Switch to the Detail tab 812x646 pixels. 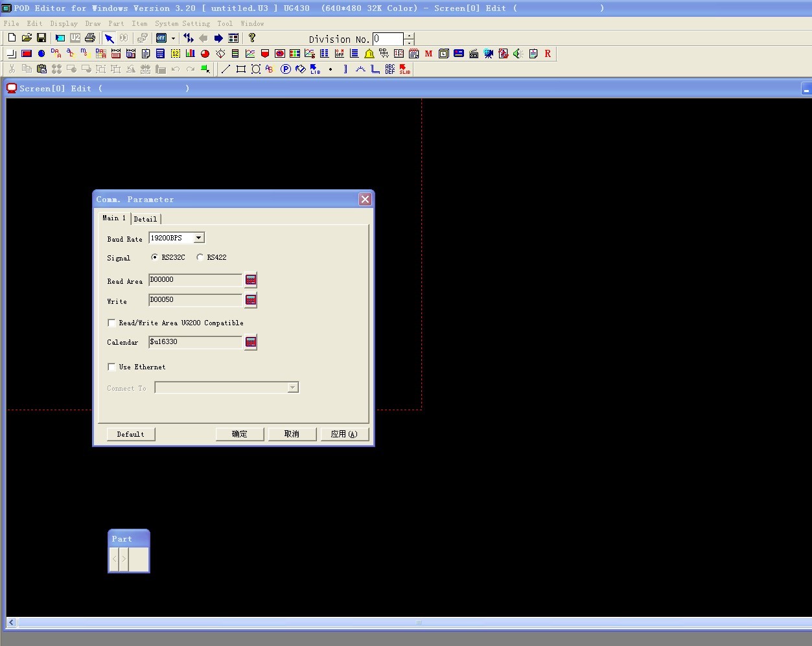[x=145, y=219]
